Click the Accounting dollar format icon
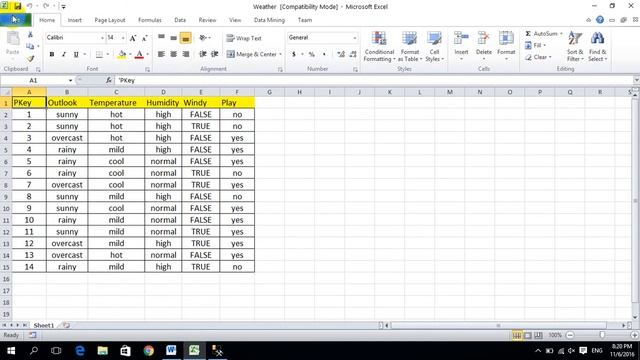Viewport: 640px width, 360px height. pyautogui.click(x=293, y=54)
